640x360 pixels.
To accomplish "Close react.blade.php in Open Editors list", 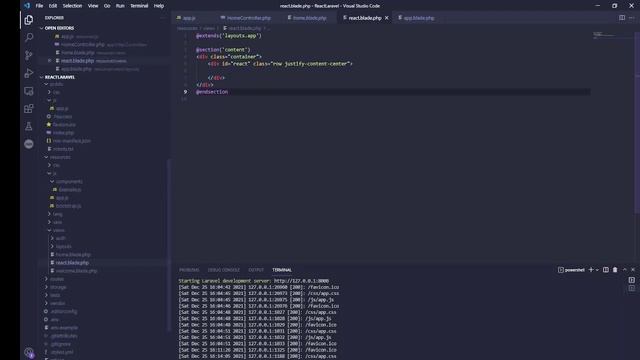I will [49, 61].
